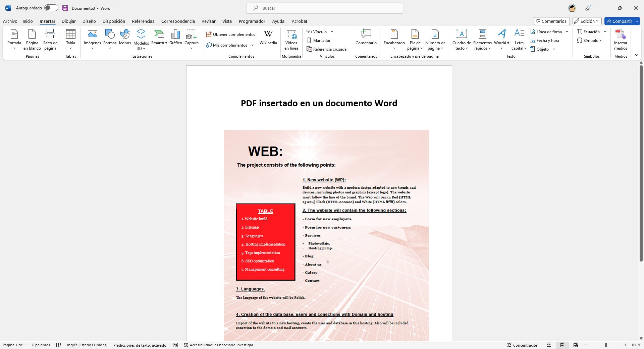The image size is (644, 349).
Task: Switch to Modo de lectura view
Action: point(549,345)
